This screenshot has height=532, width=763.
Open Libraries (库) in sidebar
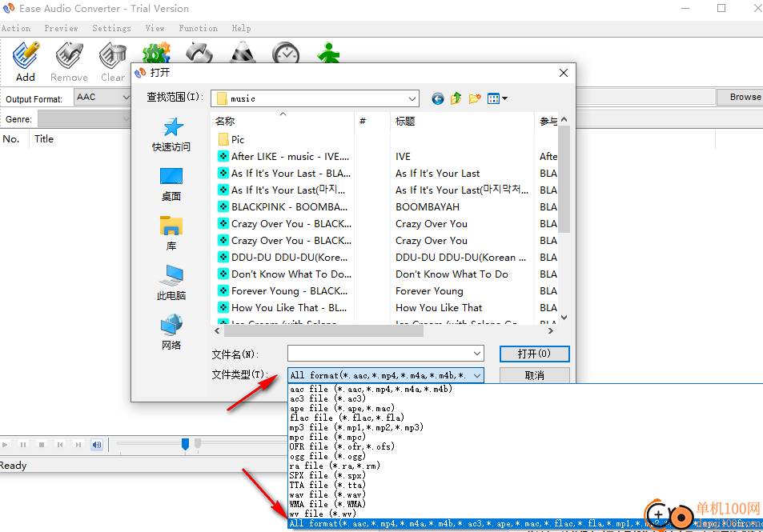(x=171, y=234)
